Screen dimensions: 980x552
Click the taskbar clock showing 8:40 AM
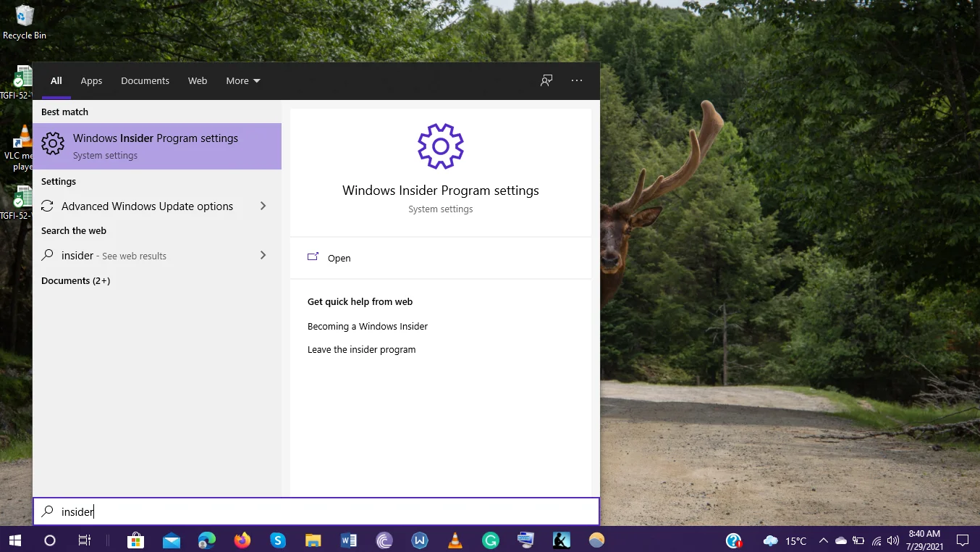tap(924, 540)
